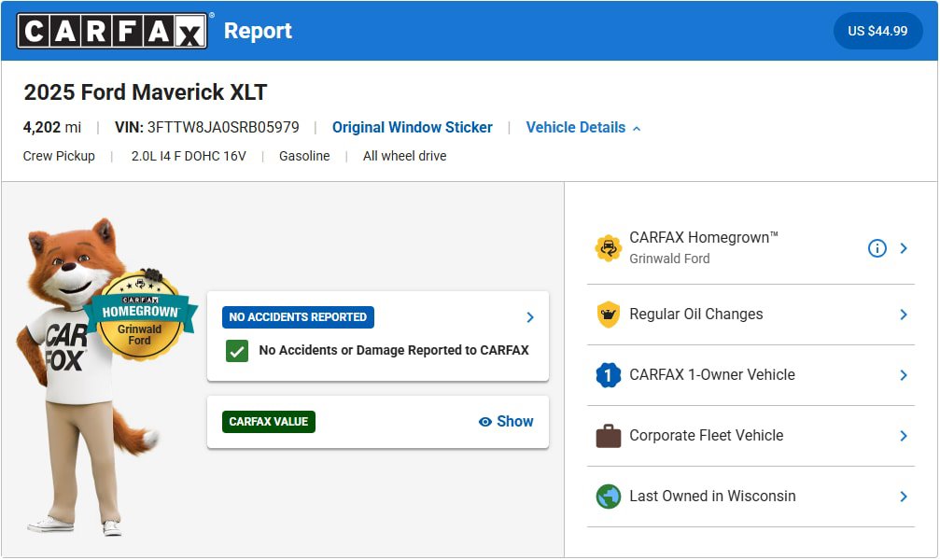
Task: Open the Original Window Sticker link
Action: click(413, 127)
